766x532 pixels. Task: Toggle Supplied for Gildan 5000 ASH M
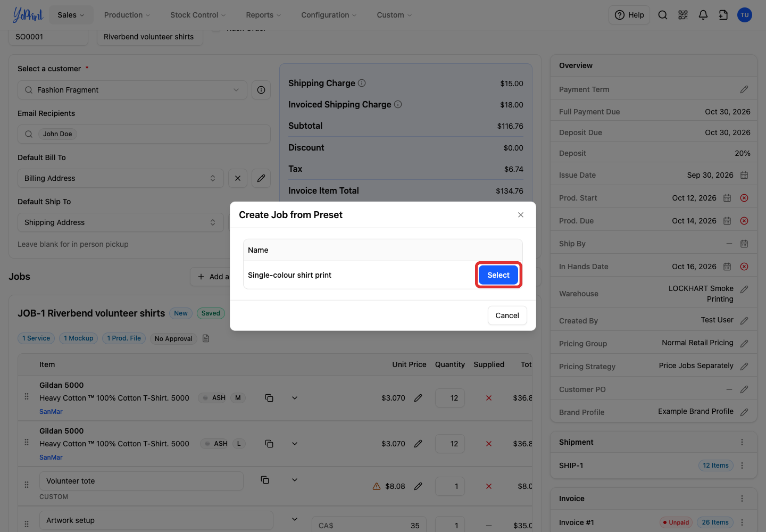click(489, 398)
